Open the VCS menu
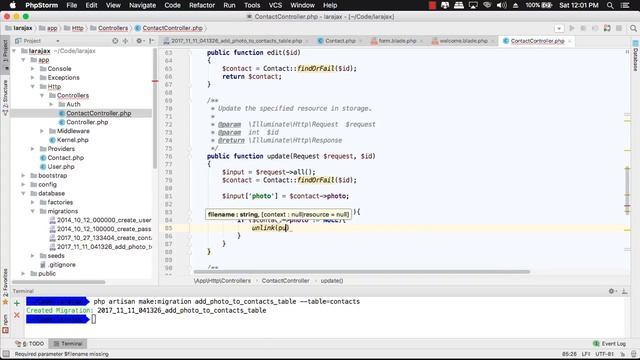640x360 pixels. [x=275, y=5]
